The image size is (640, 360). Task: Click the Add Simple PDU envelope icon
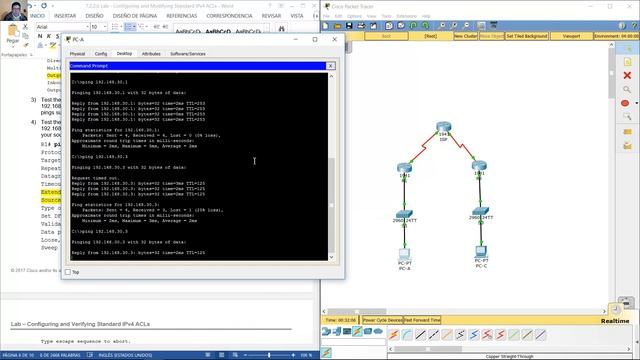pyautogui.click(x=627, y=131)
